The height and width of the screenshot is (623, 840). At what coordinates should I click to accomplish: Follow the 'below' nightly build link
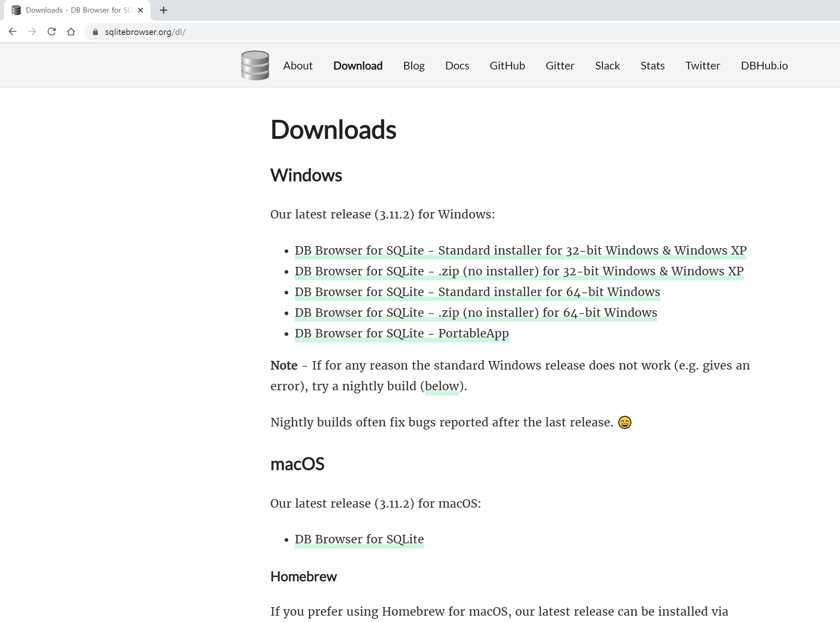click(442, 386)
